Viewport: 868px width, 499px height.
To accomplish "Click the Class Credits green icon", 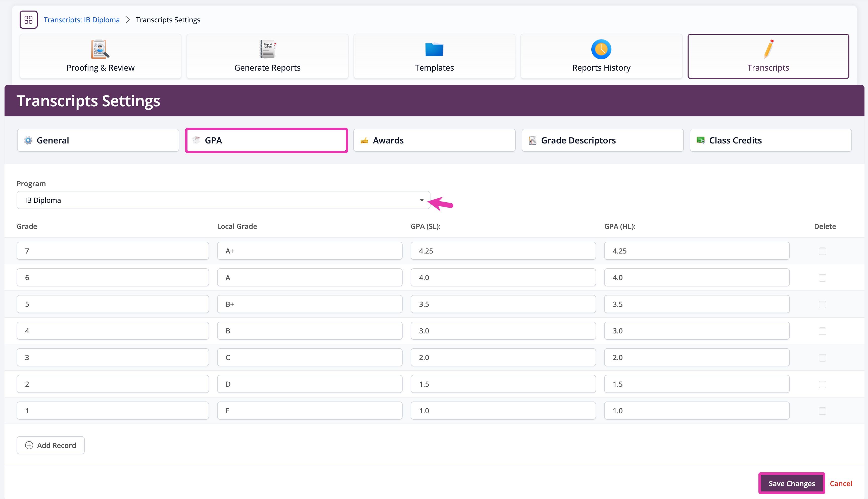I will pos(700,140).
